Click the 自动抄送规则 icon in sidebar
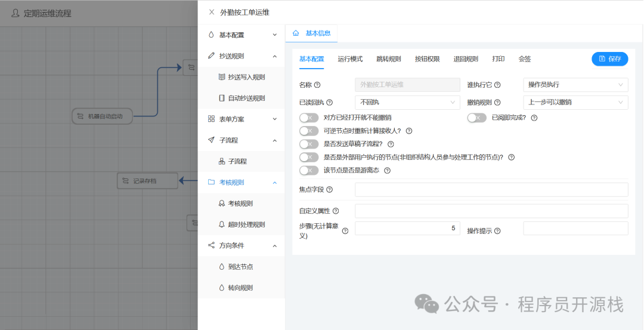Image resolution: width=644 pixels, height=330 pixels. pos(222,98)
